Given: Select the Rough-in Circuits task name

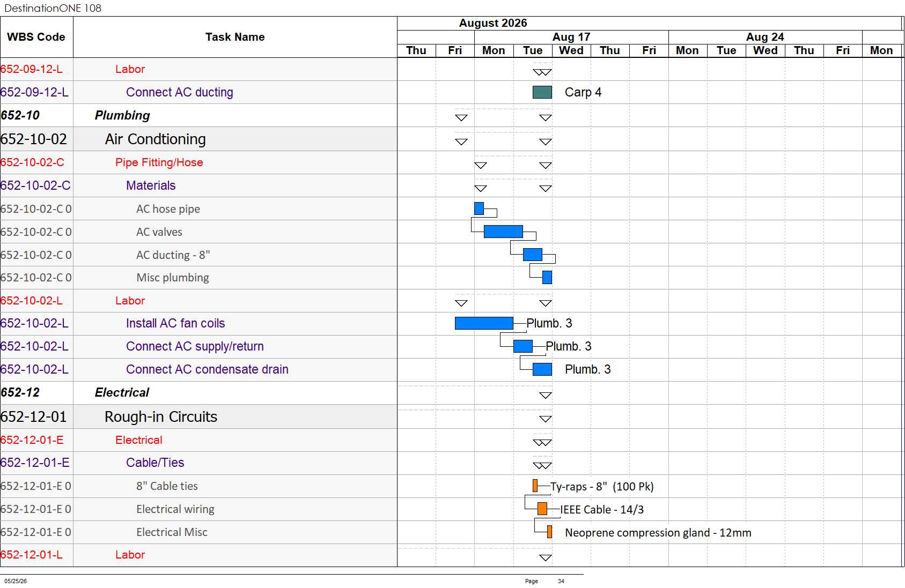Looking at the screenshot, I should (x=161, y=417).
